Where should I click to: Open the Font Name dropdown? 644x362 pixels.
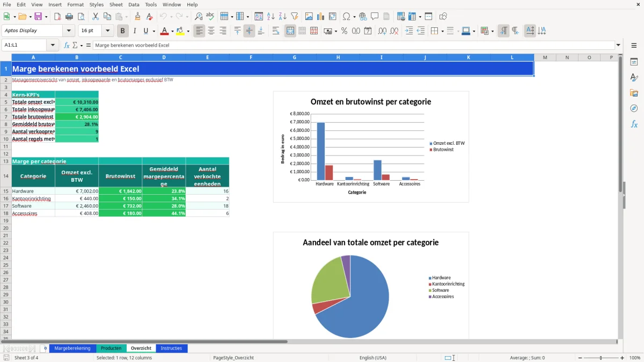[69, 31]
